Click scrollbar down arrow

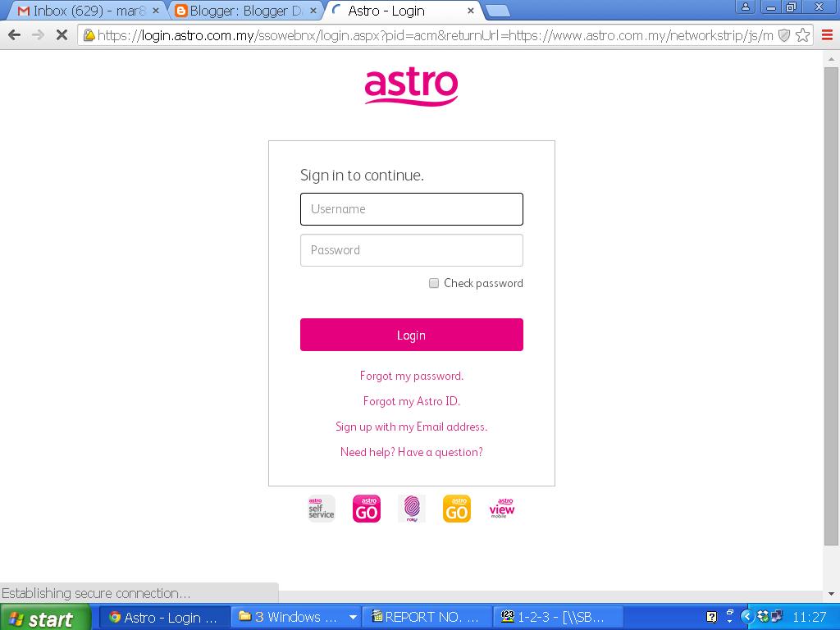[x=831, y=594]
